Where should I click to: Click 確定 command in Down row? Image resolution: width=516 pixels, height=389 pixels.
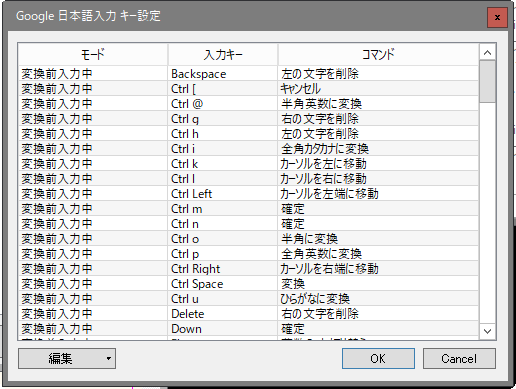pyautogui.click(x=378, y=329)
